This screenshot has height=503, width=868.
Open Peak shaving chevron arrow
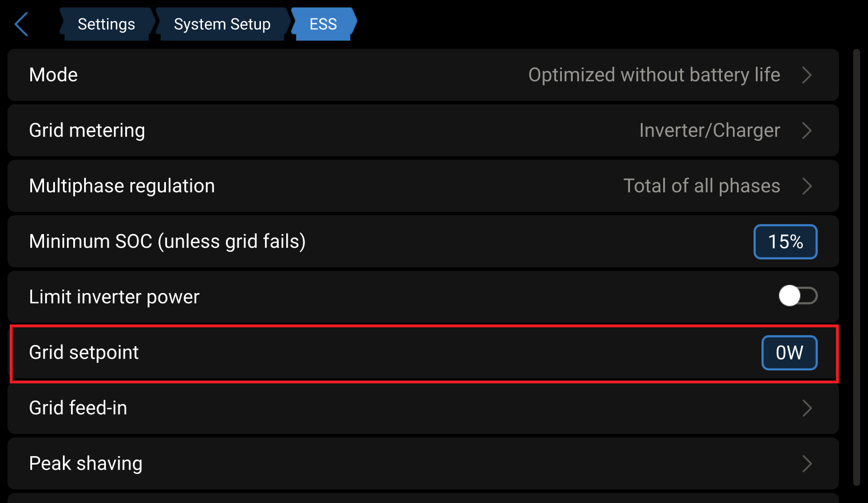807,464
